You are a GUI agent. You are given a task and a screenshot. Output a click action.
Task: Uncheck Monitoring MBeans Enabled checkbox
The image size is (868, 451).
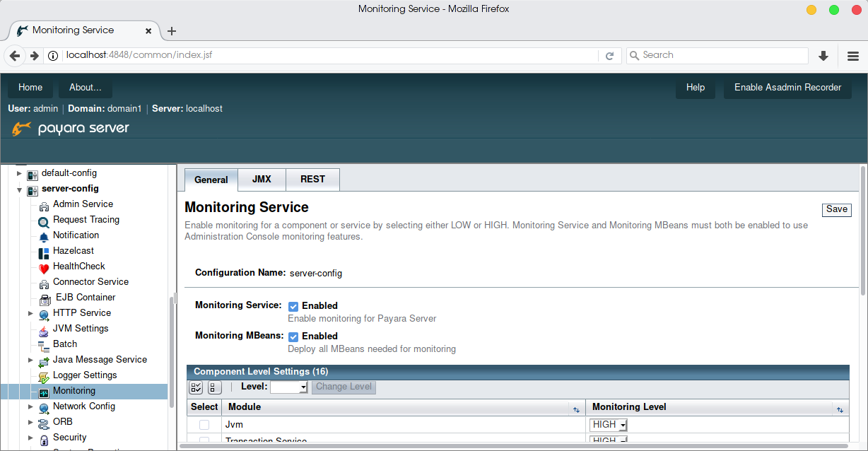[x=293, y=336]
